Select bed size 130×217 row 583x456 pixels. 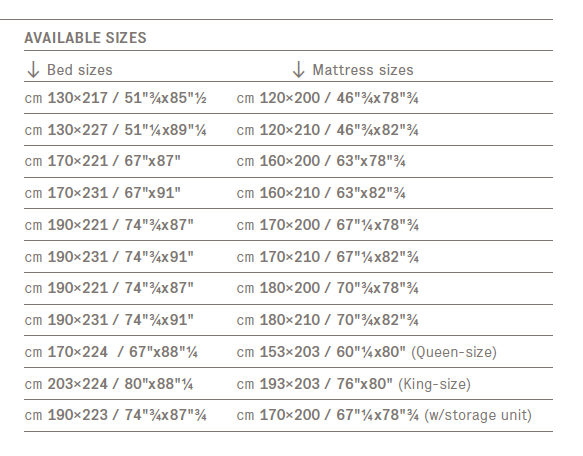(289, 98)
